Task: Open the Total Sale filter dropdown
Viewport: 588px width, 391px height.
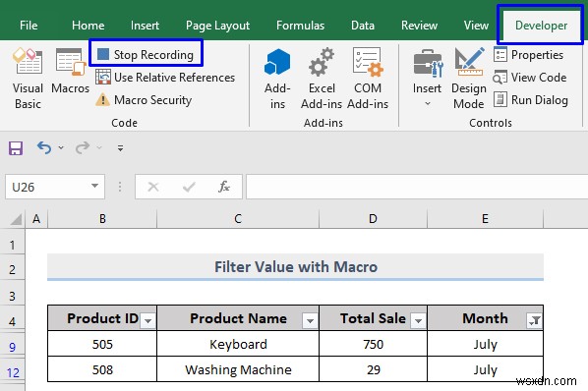Action: click(418, 320)
